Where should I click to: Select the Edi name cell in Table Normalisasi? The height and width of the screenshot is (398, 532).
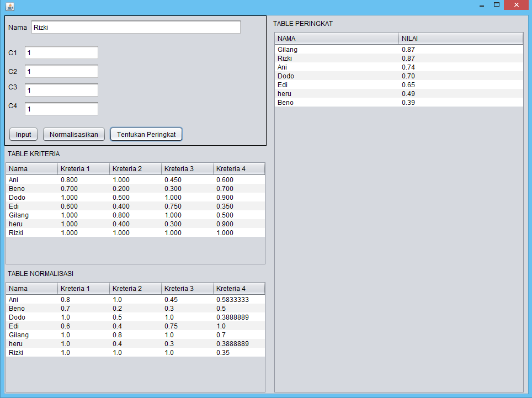coord(32,326)
